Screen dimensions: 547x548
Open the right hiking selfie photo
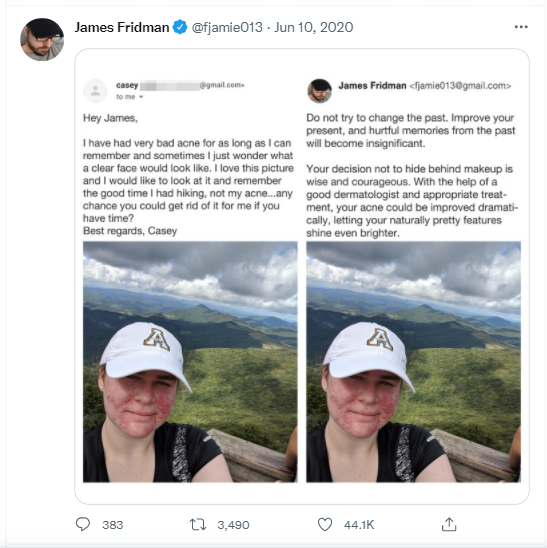[413, 362]
